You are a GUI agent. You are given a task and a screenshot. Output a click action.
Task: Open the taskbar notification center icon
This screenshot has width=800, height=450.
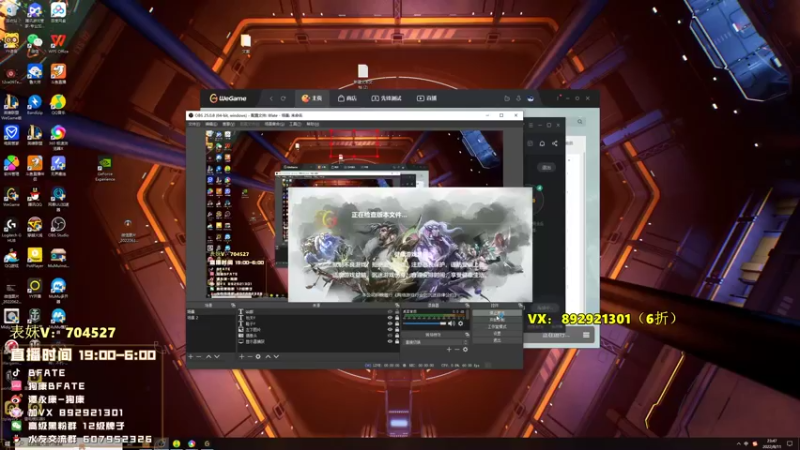(790, 443)
